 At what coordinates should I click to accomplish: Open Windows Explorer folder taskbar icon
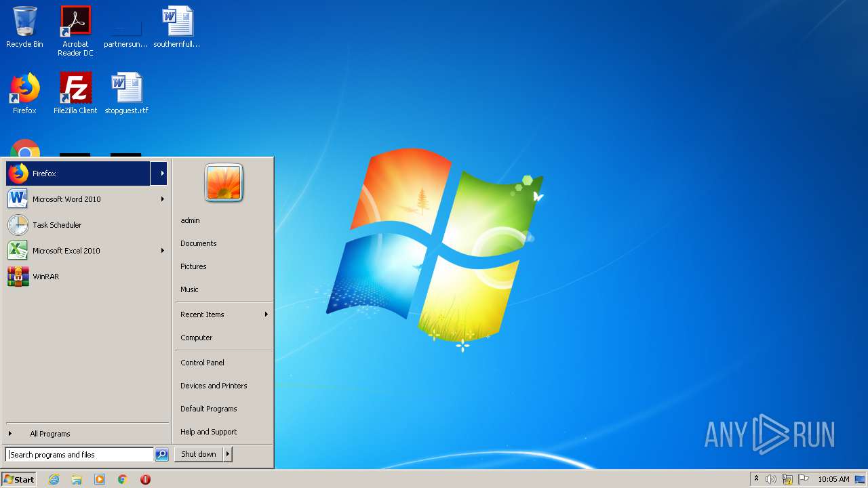(x=77, y=479)
